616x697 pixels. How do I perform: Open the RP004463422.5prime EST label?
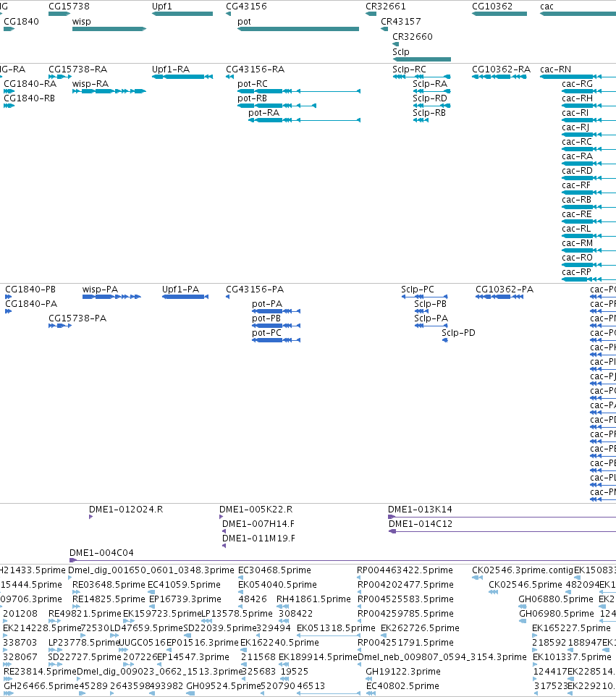pyautogui.click(x=405, y=570)
